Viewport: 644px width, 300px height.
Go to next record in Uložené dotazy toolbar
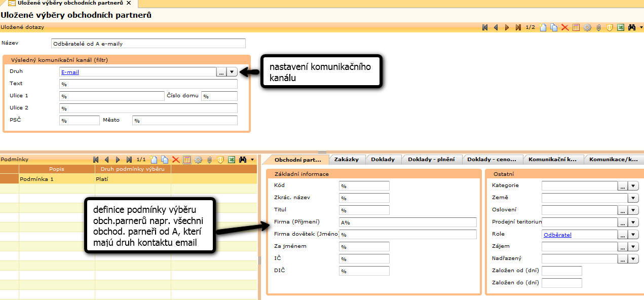[x=507, y=27]
